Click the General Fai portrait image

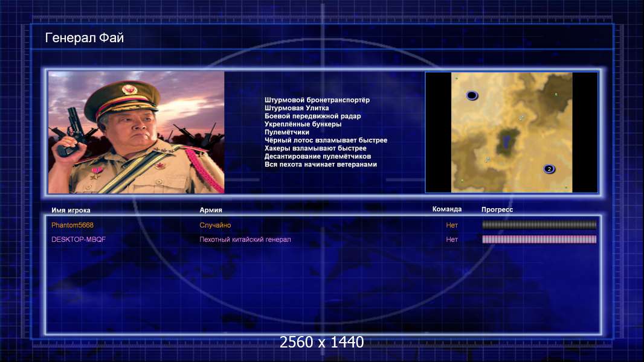(x=137, y=132)
